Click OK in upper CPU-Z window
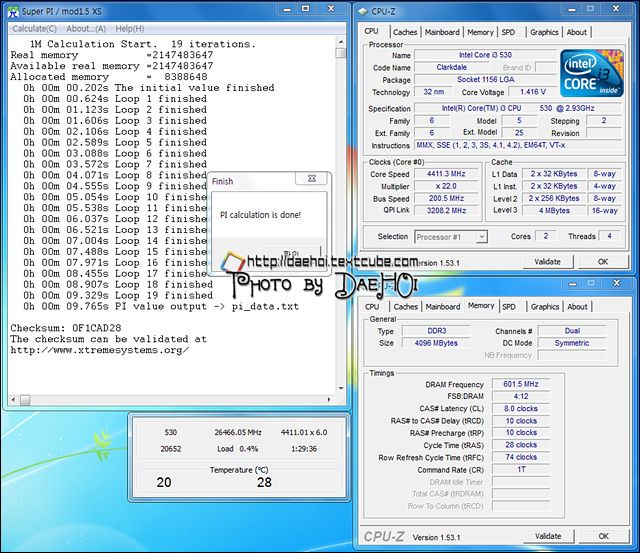Screen dimensions: 640x553 click(603, 262)
